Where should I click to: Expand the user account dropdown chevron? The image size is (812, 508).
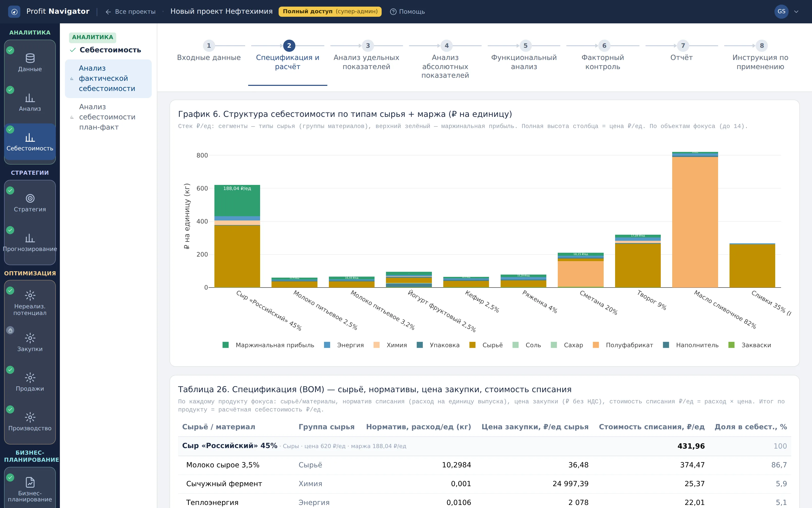click(796, 12)
